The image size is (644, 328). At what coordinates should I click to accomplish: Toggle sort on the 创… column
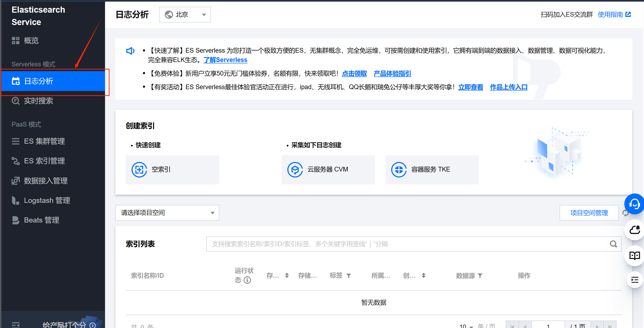pos(423,276)
